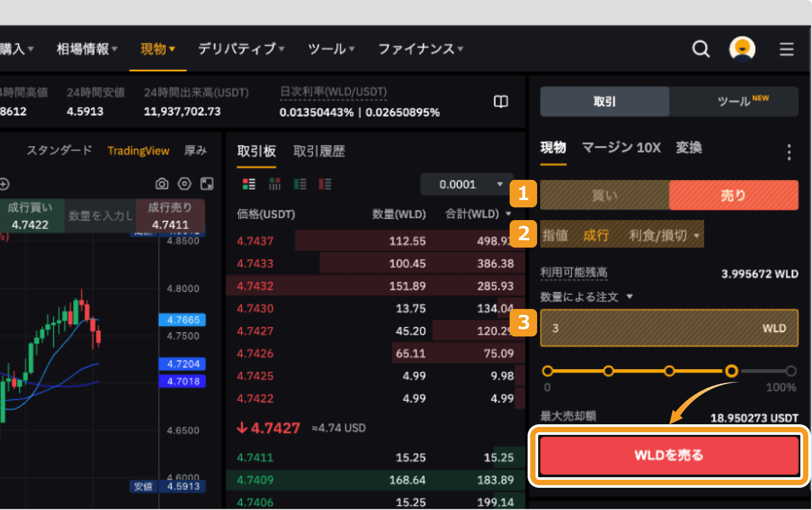Click the WLDを売る sell button
Viewport: 812px width, 510px height.
[669, 456]
